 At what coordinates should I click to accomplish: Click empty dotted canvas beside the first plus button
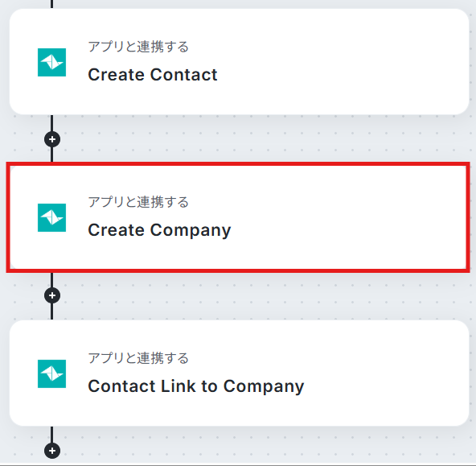click(x=243, y=139)
